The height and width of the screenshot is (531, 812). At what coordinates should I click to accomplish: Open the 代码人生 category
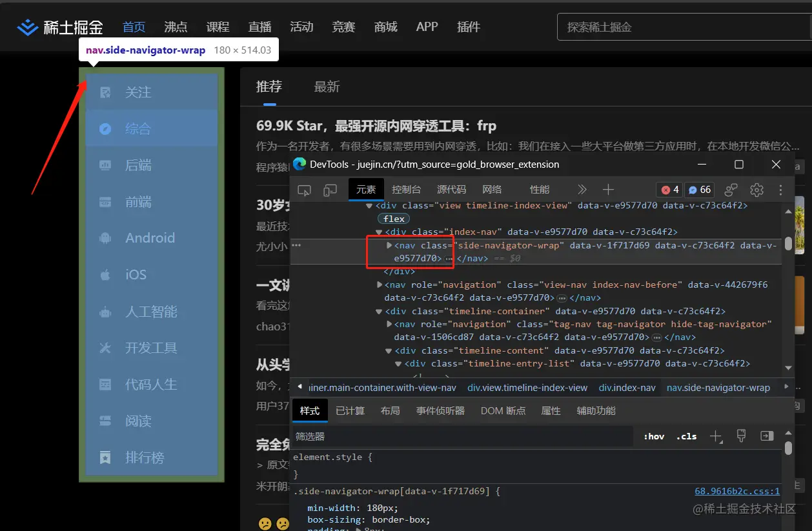(152, 385)
